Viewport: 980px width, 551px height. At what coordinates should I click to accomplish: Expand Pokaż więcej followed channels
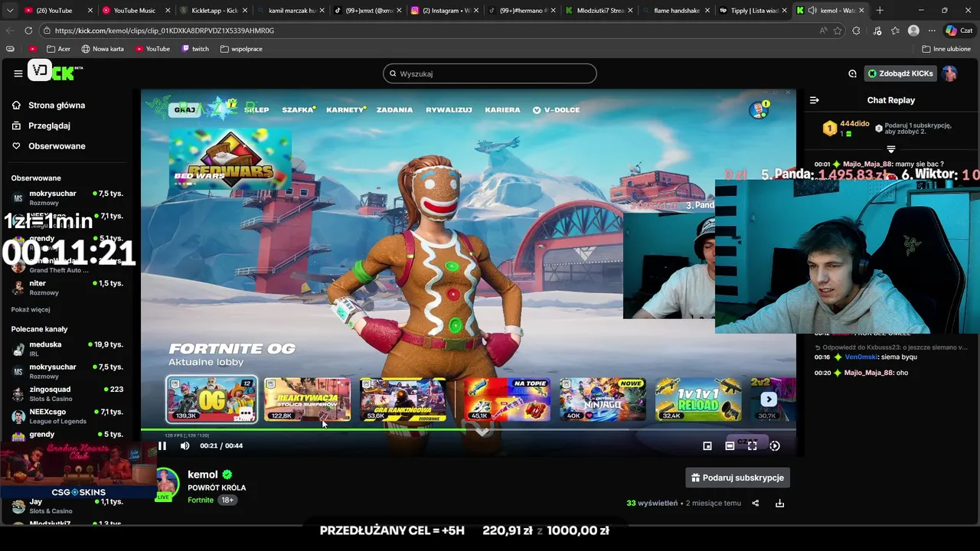tap(31, 309)
